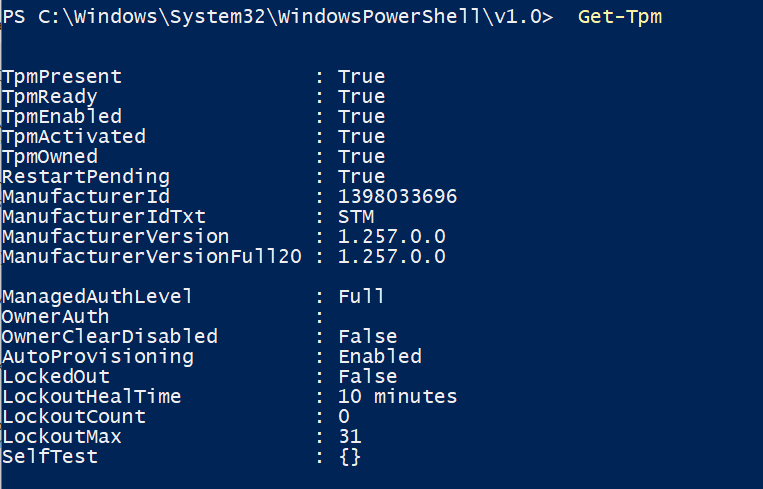Click the TpmEnabled property label
This screenshot has height=489, width=763.
click(62, 116)
